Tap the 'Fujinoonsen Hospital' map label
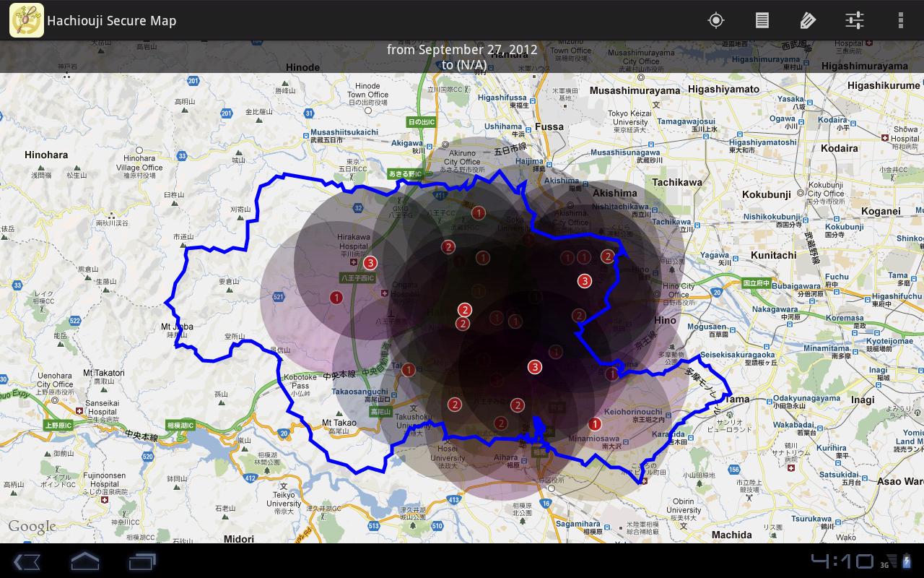 tap(105, 480)
